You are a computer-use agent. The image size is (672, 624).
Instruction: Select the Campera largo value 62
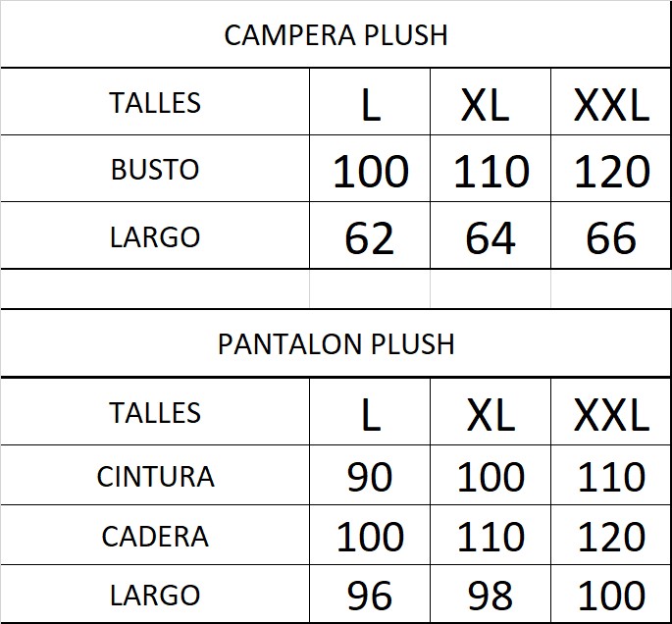pos(370,238)
